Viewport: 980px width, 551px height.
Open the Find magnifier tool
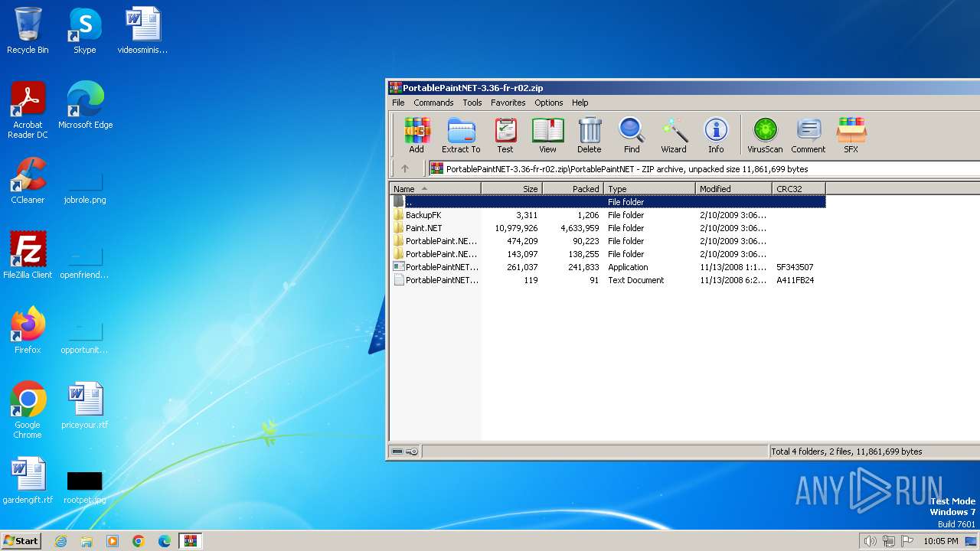632,135
